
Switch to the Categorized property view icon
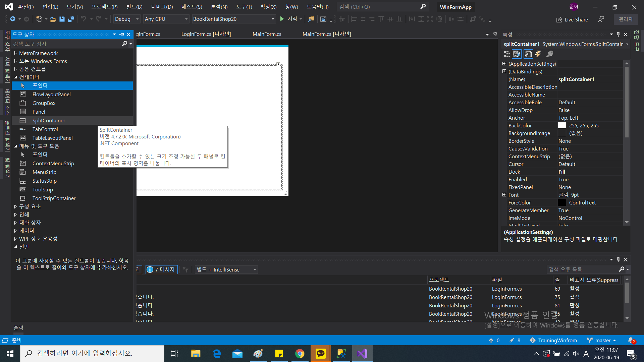point(507,54)
